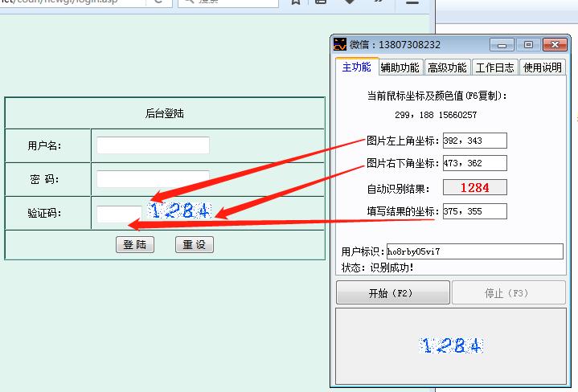The height and width of the screenshot is (392, 578).
Task: Click into the 密码 password field
Action: click(153, 178)
